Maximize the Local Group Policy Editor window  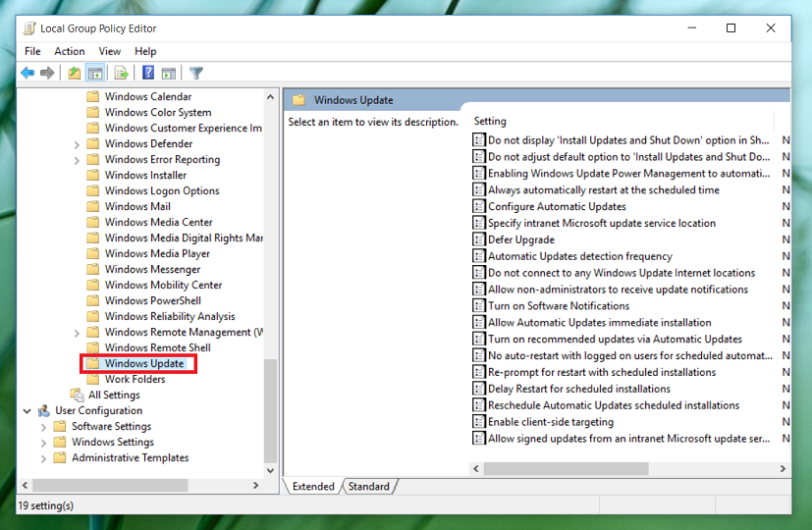point(731,27)
